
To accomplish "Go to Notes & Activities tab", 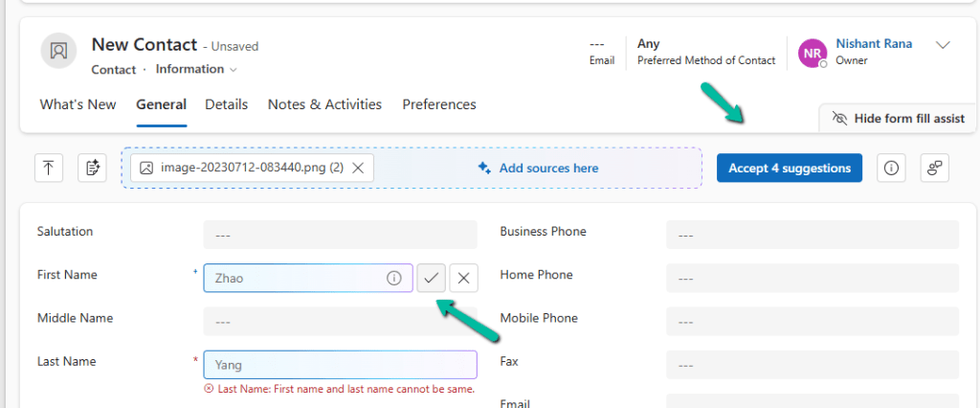I will 324,104.
